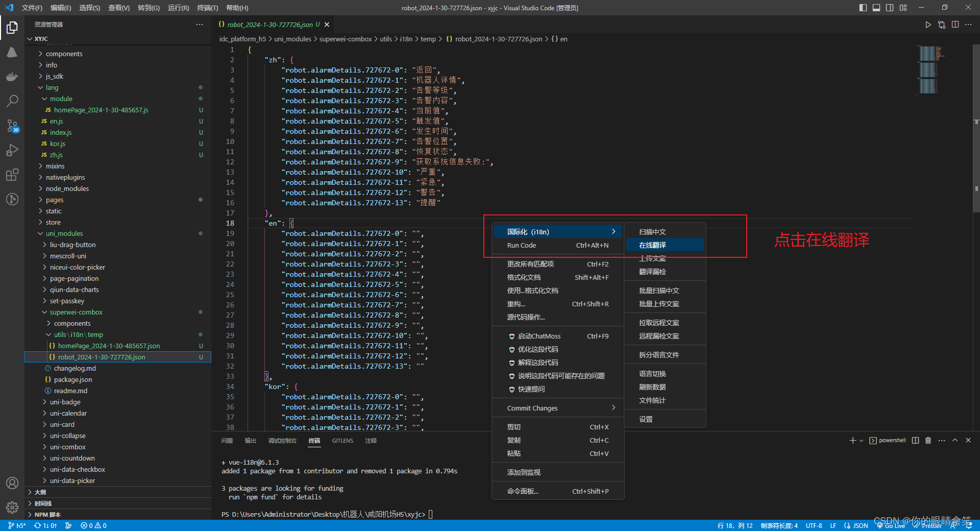Switch to the GITLENS panel tab
Viewport: 980px width, 531px height.
pos(342,441)
